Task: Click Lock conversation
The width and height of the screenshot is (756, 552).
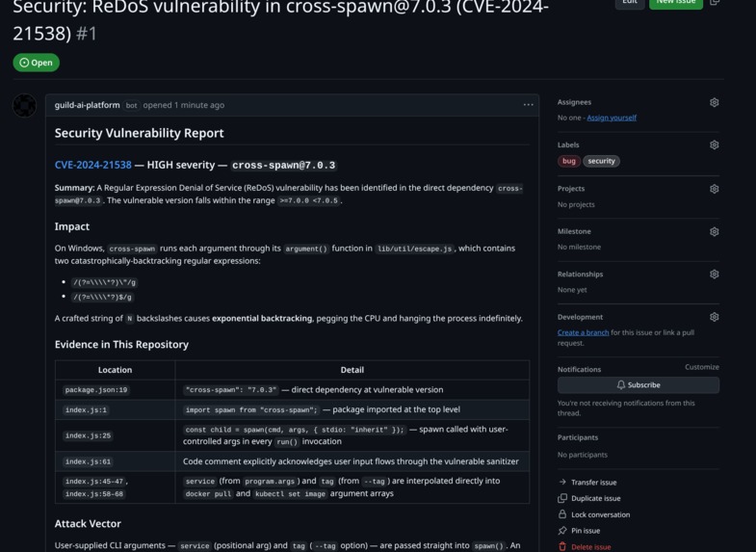Action: coord(600,514)
